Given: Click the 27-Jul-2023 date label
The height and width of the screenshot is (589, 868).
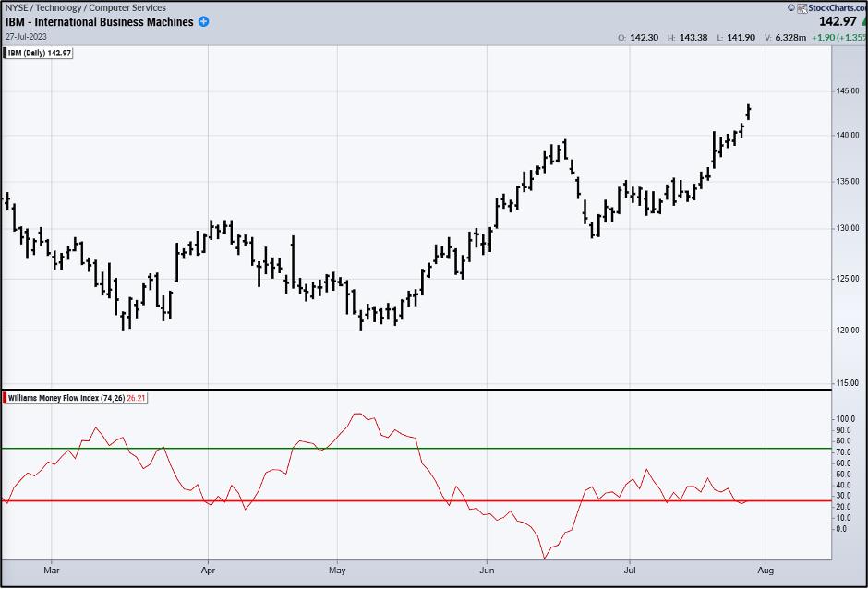Looking at the screenshot, I should [25, 37].
